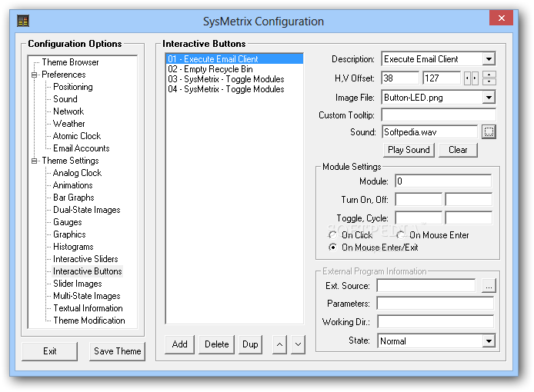This screenshot has width=534, height=392.
Task: Select Slider Images in tree
Action: point(77,284)
